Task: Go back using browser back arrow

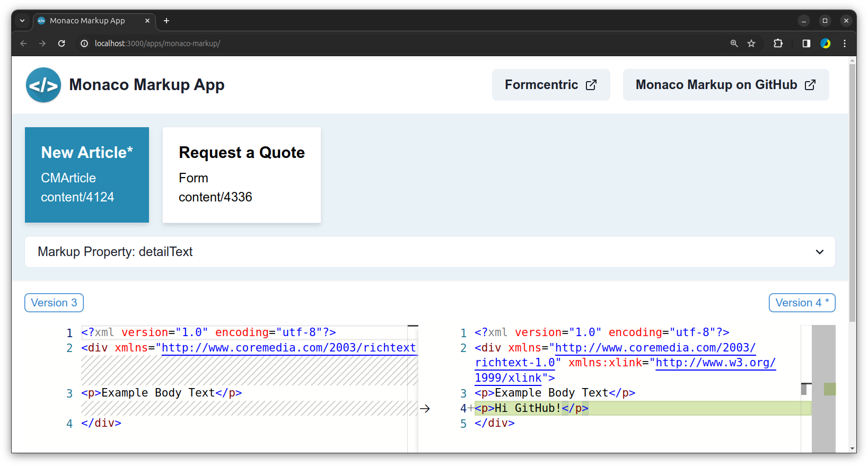Action: [x=23, y=43]
